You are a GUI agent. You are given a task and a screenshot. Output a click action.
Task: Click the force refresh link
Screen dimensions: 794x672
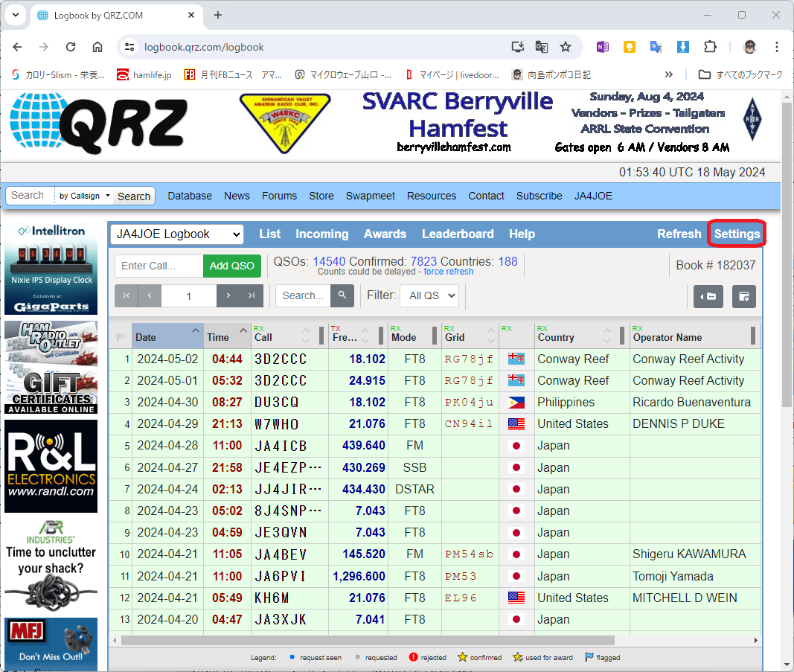click(x=449, y=272)
